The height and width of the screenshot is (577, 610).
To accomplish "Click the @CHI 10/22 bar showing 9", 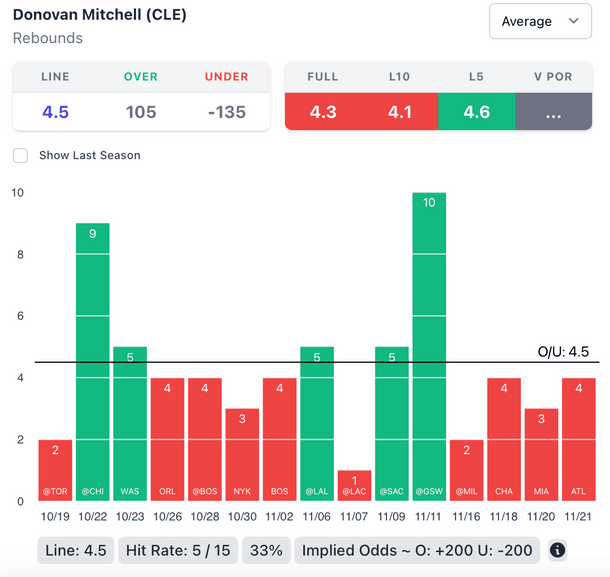I will tap(93, 362).
